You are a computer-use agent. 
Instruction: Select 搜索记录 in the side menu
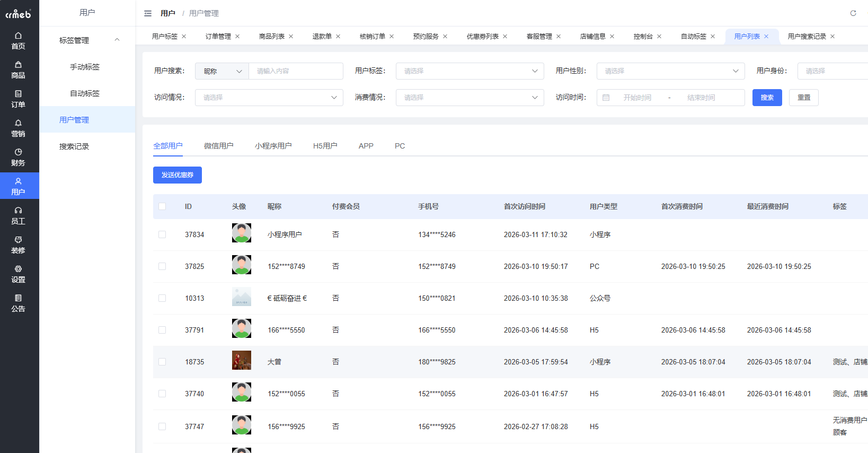click(x=74, y=146)
